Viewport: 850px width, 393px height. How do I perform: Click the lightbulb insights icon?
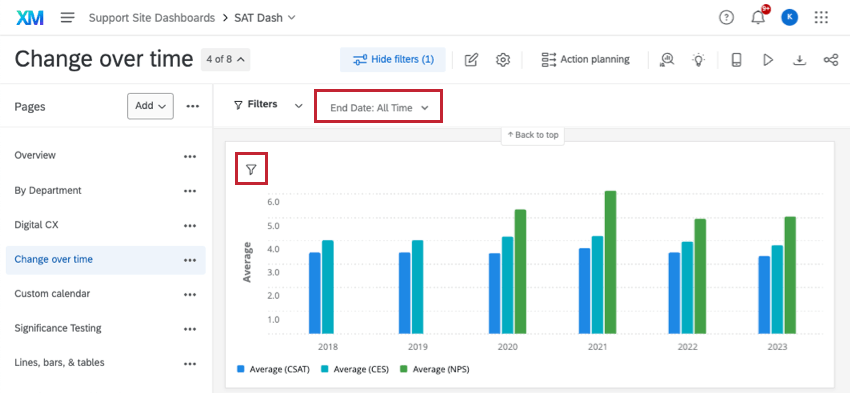tap(699, 60)
